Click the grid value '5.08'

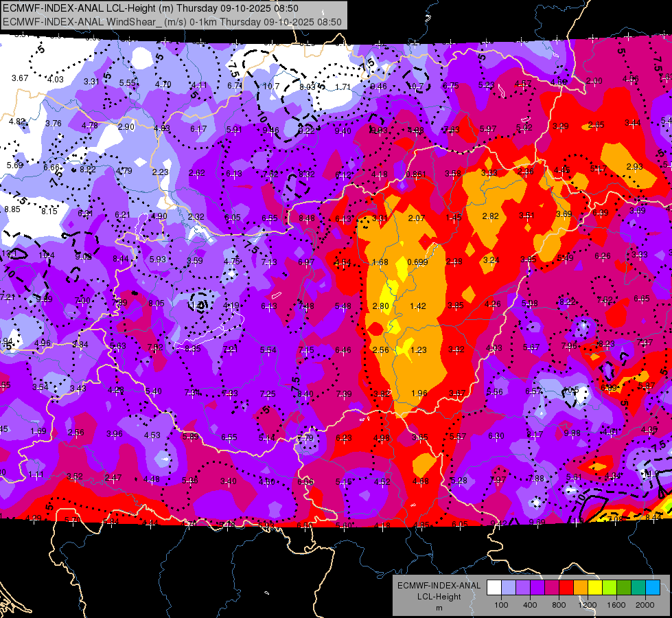(x=530, y=304)
